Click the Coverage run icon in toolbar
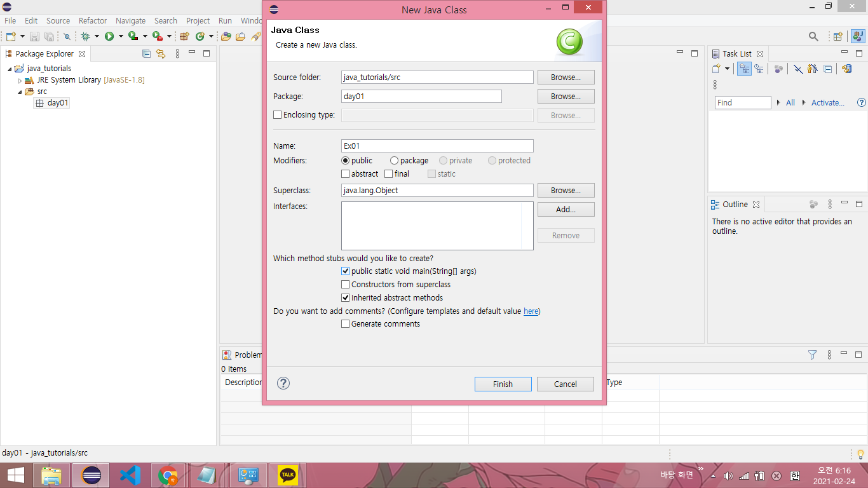 pos(133,36)
